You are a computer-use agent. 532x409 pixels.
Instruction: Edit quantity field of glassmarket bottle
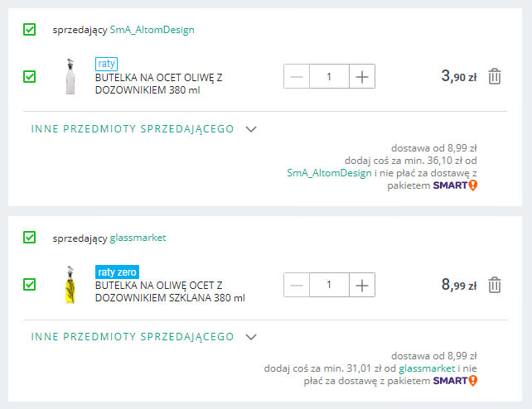point(329,285)
